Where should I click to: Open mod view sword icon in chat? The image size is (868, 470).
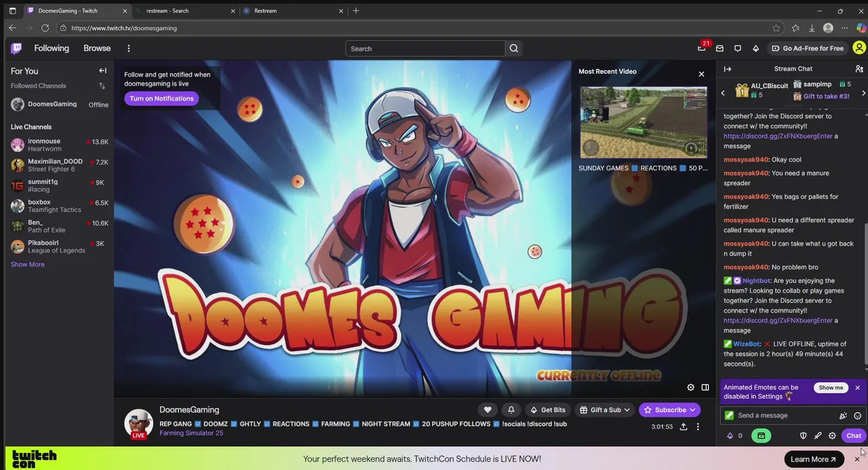[818, 435]
